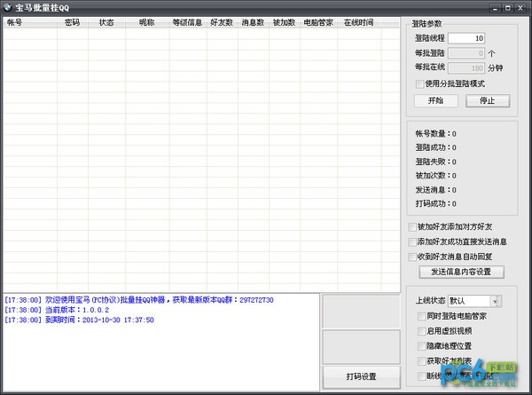The image size is (532, 395).
Task: Click the BMW app icon in title bar
Action: pyautogui.click(x=7, y=7)
